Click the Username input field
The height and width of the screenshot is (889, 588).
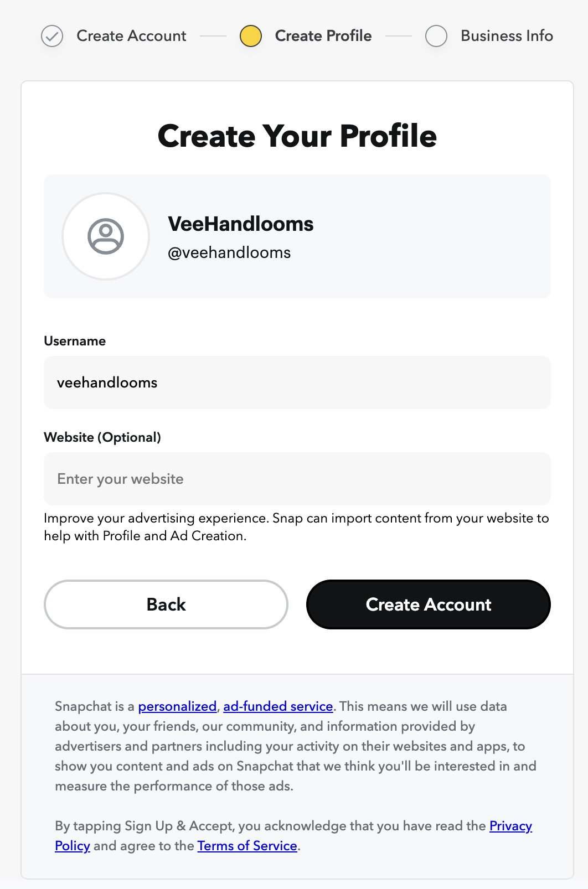[297, 383]
